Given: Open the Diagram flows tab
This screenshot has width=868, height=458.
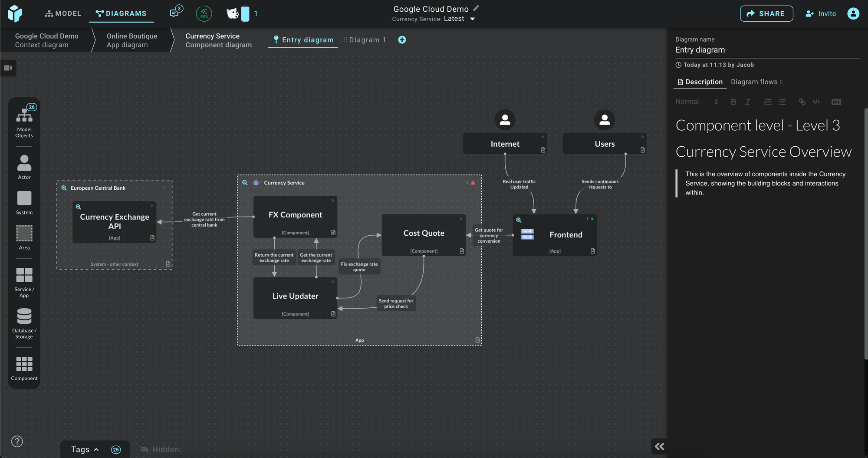Looking at the screenshot, I should (756, 82).
